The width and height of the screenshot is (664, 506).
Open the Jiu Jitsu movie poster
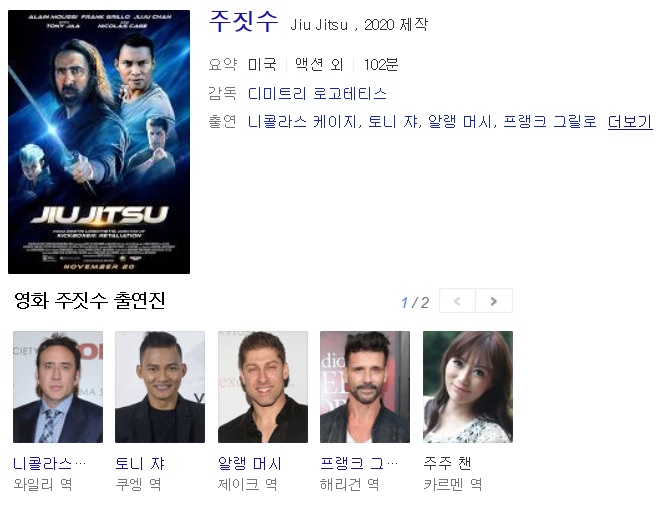[99, 142]
